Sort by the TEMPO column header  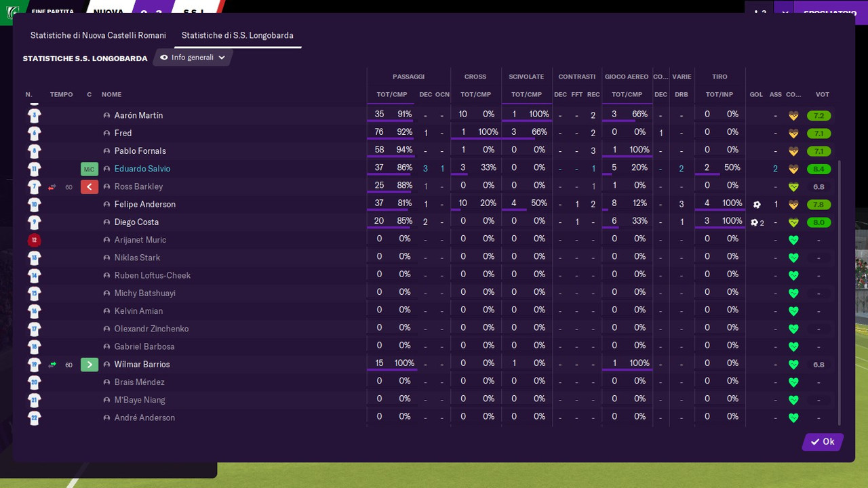coord(61,95)
